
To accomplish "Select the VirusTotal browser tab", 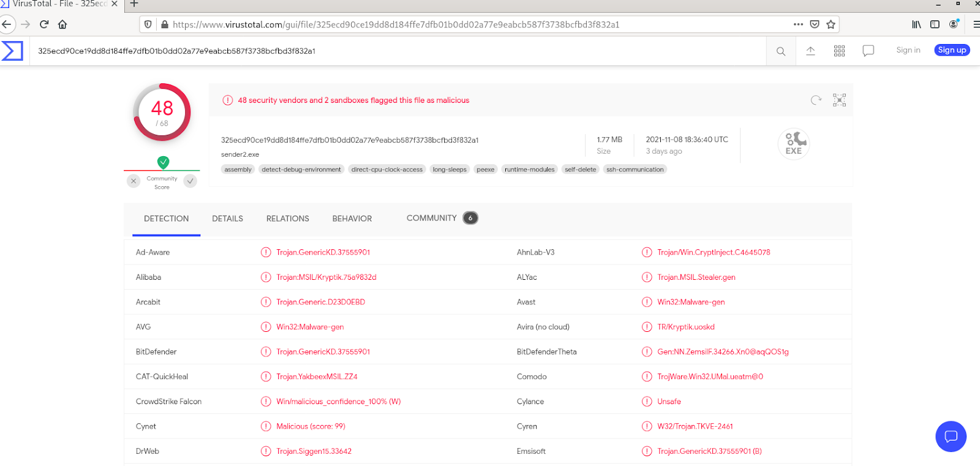I will pos(60,4).
